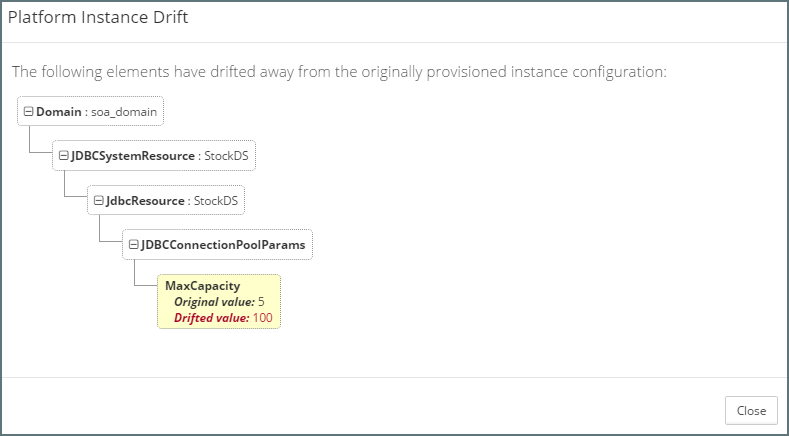Collapse the JDBCSystemResource node toggle
789x436 pixels.
pyautogui.click(x=64, y=156)
